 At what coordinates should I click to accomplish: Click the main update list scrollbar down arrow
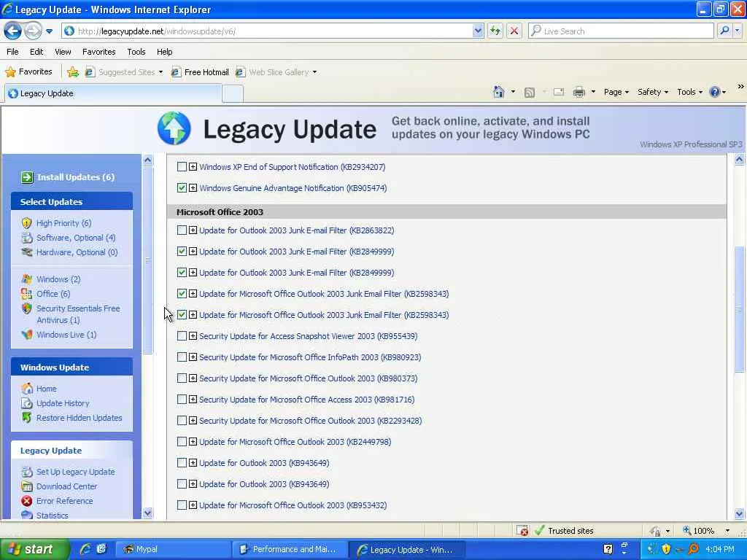(x=740, y=514)
